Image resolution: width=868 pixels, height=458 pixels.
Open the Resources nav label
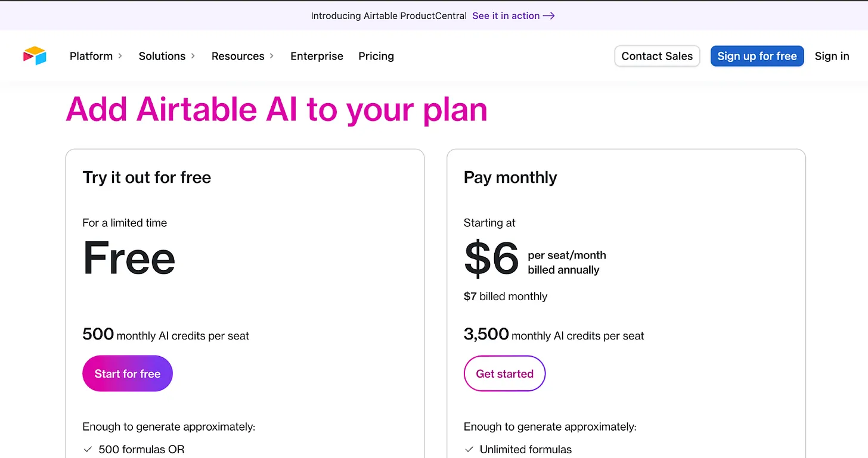point(238,56)
